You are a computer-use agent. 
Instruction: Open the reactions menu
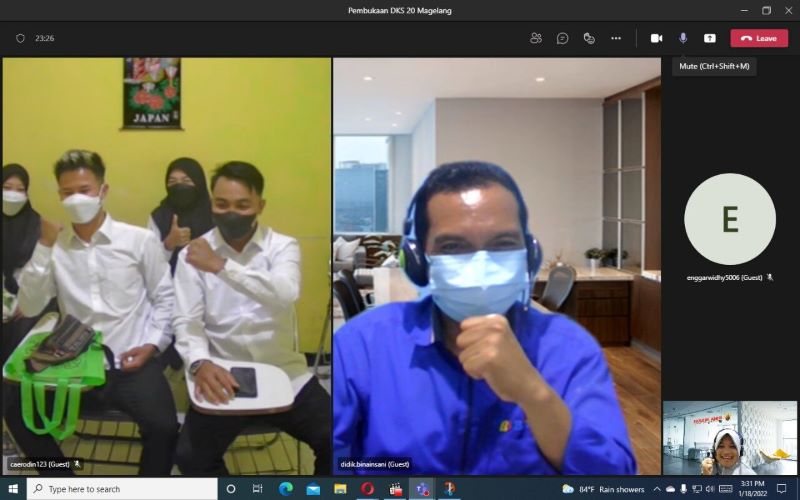coord(589,38)
